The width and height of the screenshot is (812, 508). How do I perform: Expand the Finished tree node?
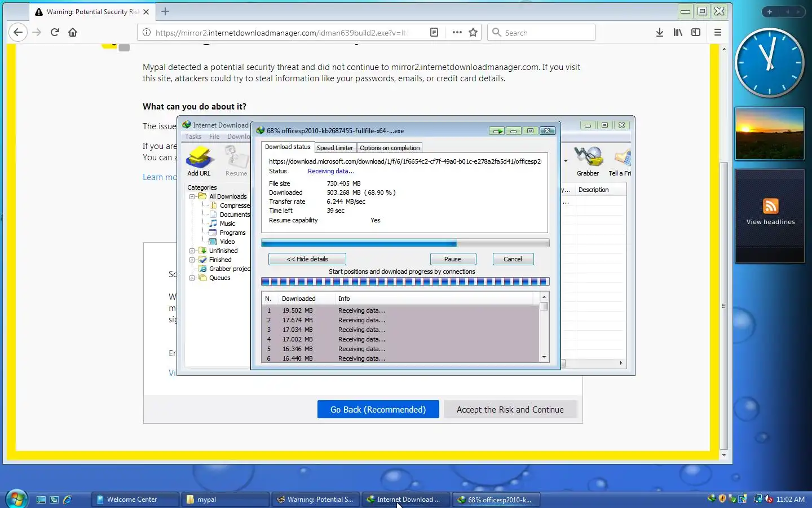click(192, 260)
